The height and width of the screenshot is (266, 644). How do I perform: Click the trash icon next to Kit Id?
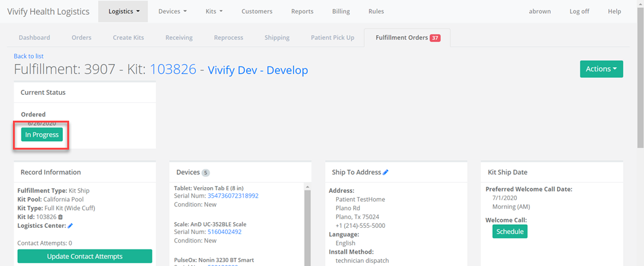[60, 217]
